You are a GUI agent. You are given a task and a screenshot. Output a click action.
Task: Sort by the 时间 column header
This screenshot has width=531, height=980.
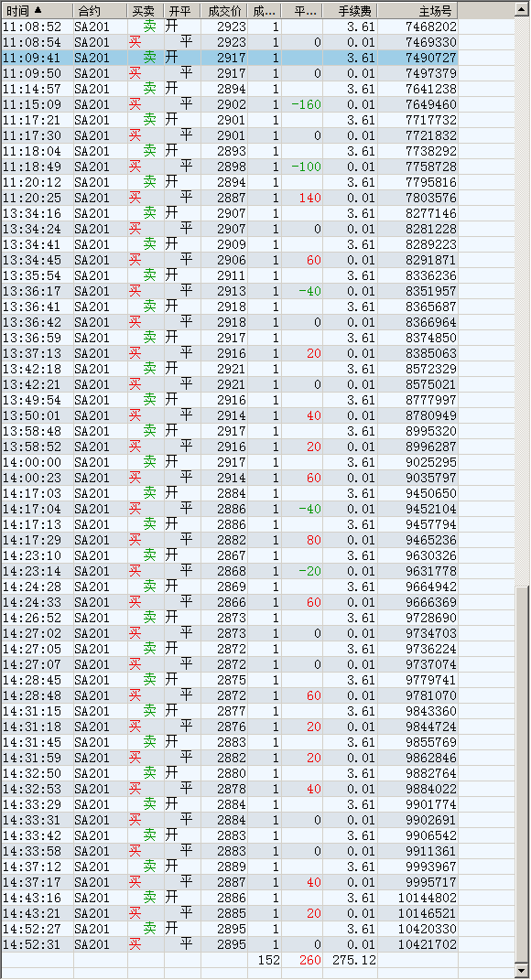click(37, 11)
